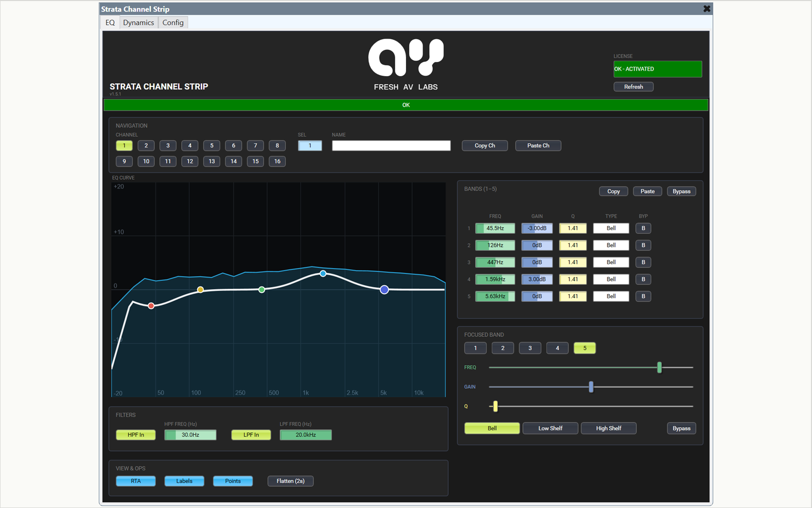Copy the bands settings
The height and width of the screenshot is (508, 812).
point(614,192)
